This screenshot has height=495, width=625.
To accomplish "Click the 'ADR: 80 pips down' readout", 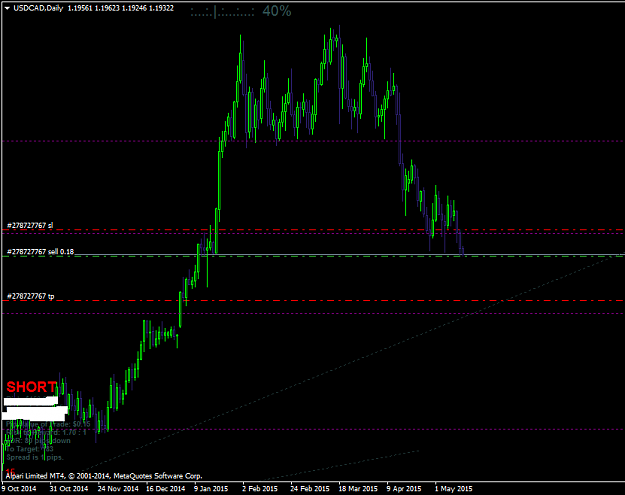I will tap(38, 440).
